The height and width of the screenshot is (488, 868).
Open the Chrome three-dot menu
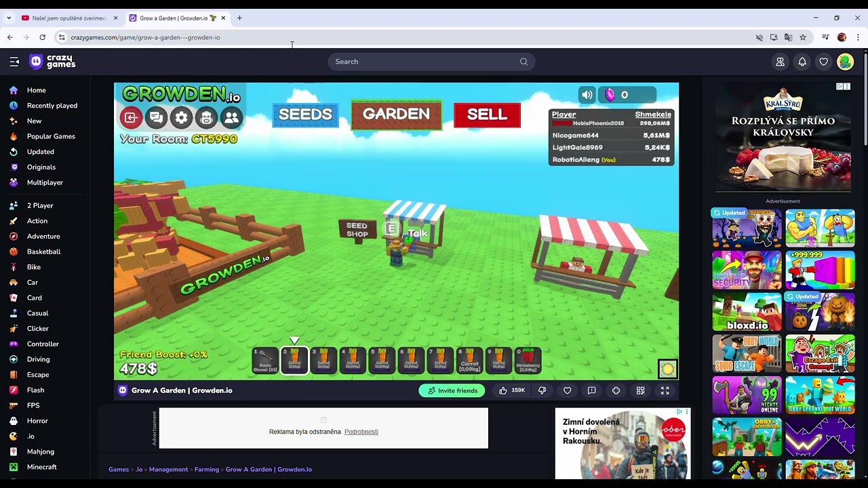coord(858,37)
